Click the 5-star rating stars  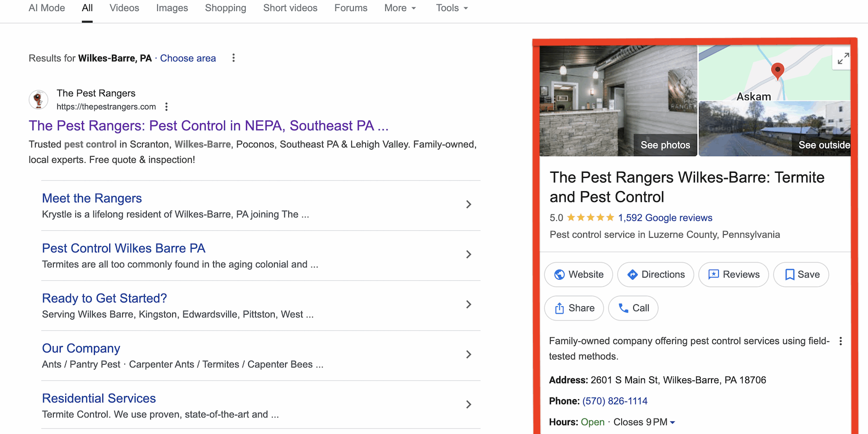590,217
